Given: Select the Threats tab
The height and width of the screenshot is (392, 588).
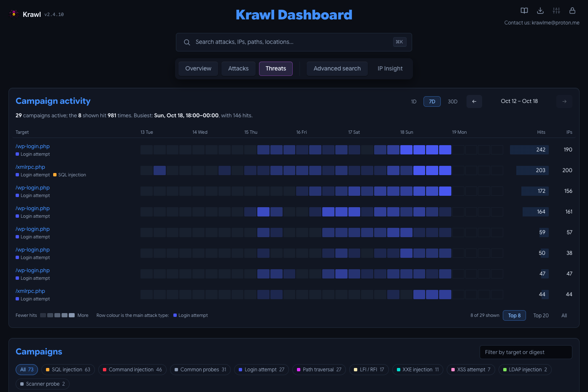Looking at the screenshot, I should 276,69.
